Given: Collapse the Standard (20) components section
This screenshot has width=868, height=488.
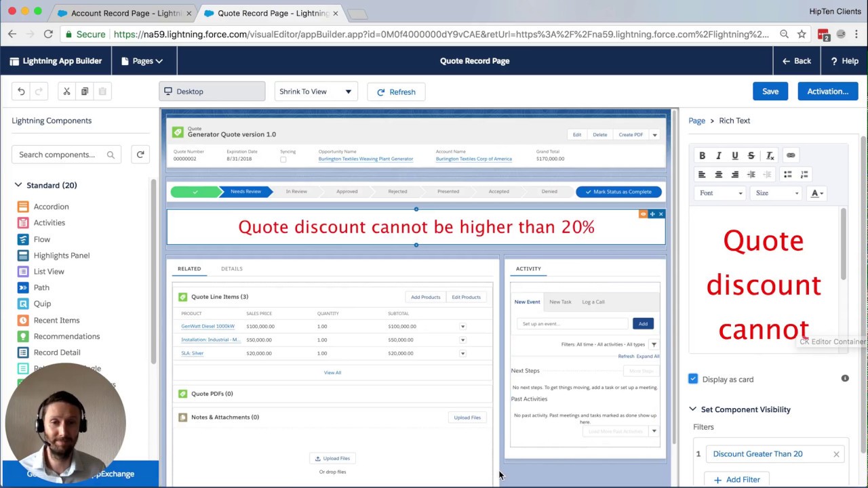Looking at the screenshot, I should pyautogui.click(x=18, y=185).
